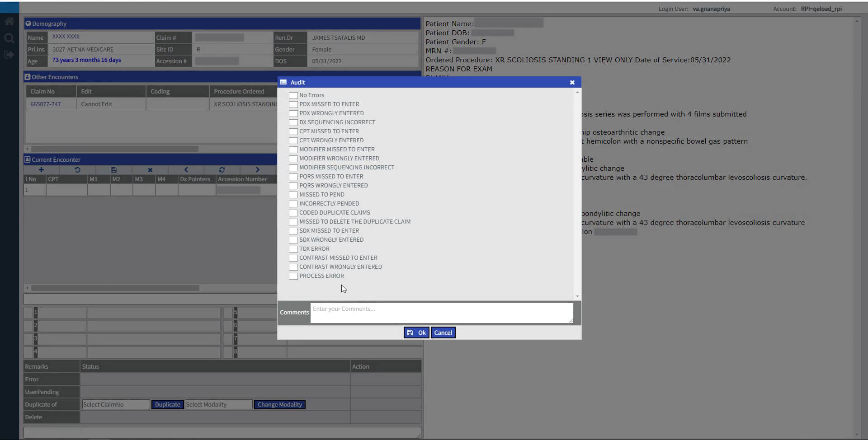The width and height of the screenshot is (868, 440).
Task: Open claim link 665077-747
Action: [46, 104]
